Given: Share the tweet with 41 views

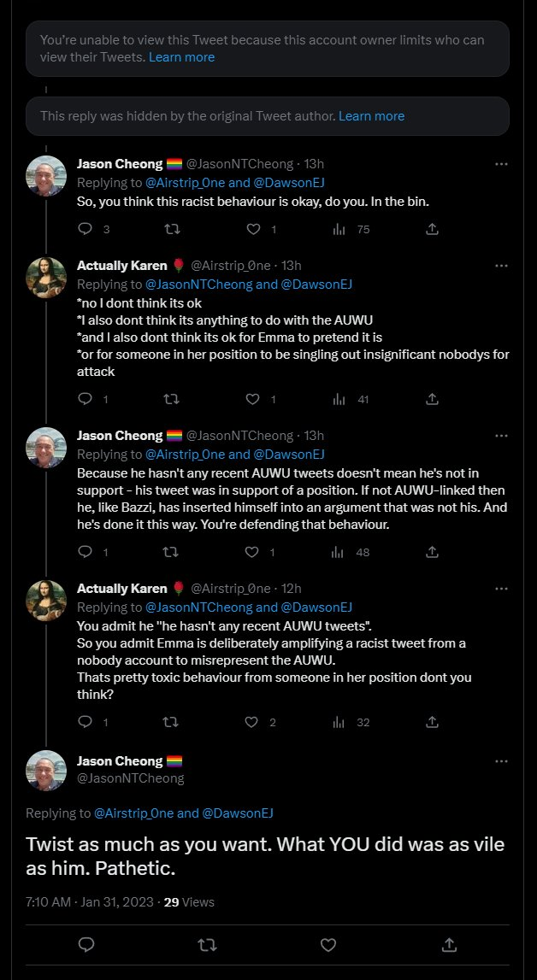Looking at the screenshot, I should coord(431,399).
